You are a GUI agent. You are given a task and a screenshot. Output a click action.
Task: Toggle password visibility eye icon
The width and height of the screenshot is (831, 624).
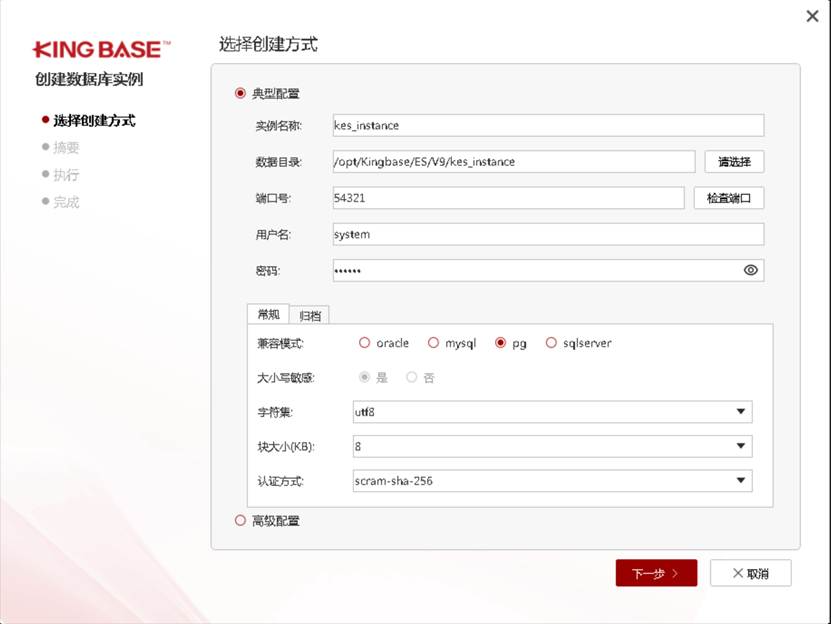[751, 270]
